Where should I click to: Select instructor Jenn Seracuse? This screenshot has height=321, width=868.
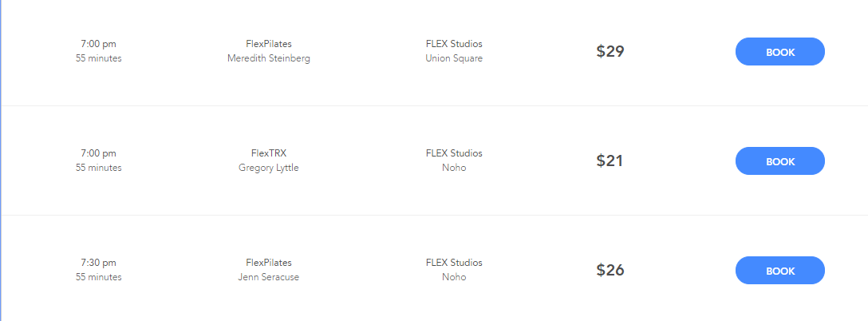click(x=269, y=277)
